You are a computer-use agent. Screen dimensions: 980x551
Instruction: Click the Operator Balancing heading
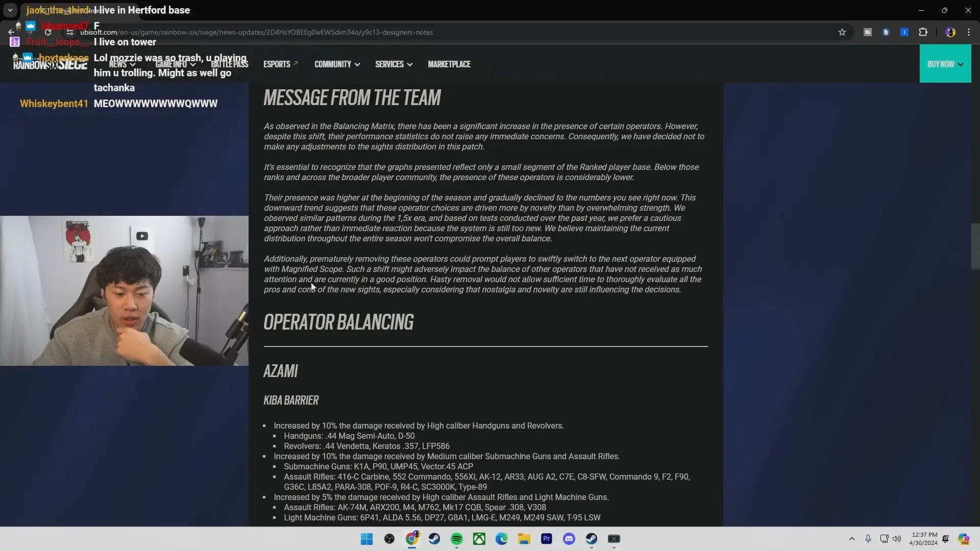338,322
